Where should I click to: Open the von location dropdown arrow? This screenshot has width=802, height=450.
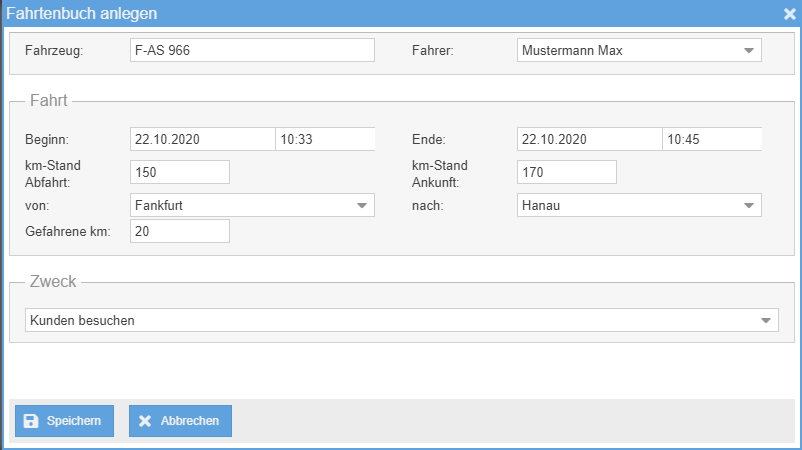[x=361, y=205]
